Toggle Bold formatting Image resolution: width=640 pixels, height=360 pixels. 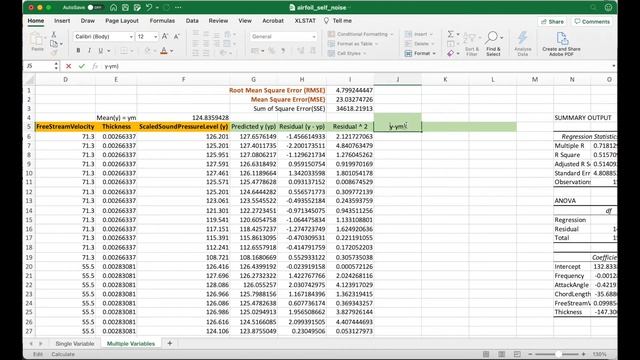pos(78,51)
